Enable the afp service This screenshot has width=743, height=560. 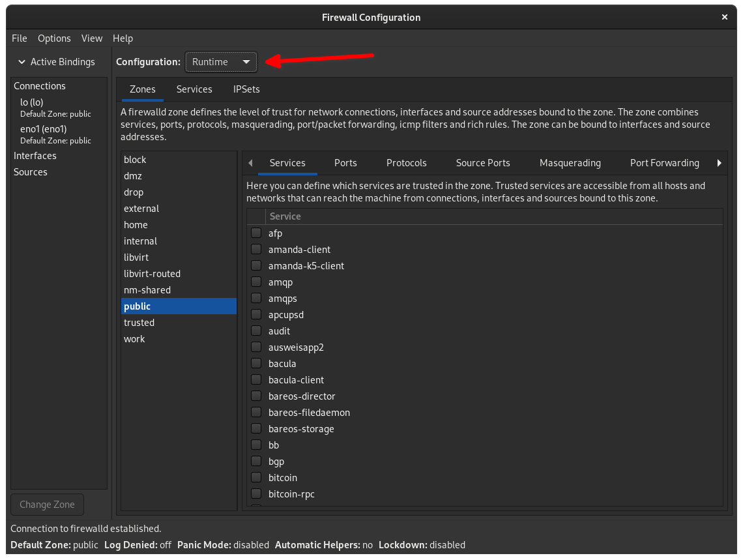[x=256, y=233]
